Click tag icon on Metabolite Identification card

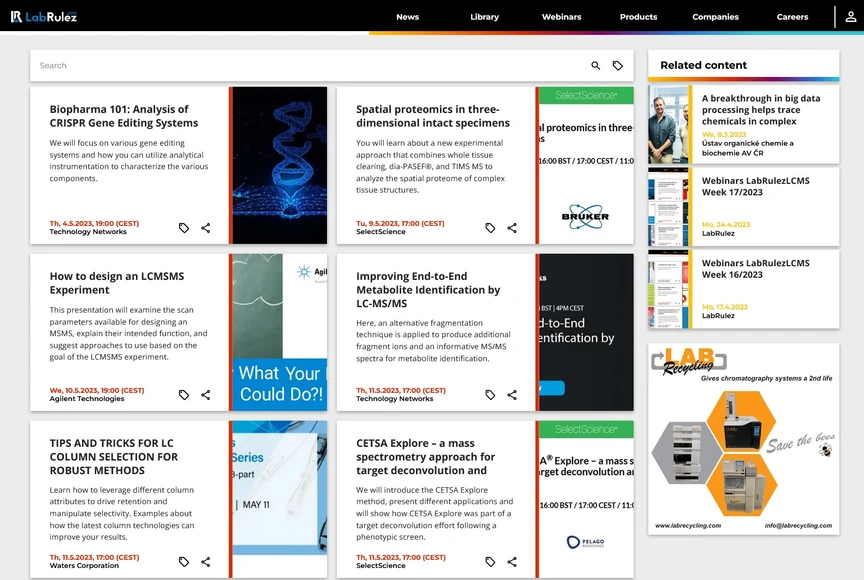click(x=490, y=394)
